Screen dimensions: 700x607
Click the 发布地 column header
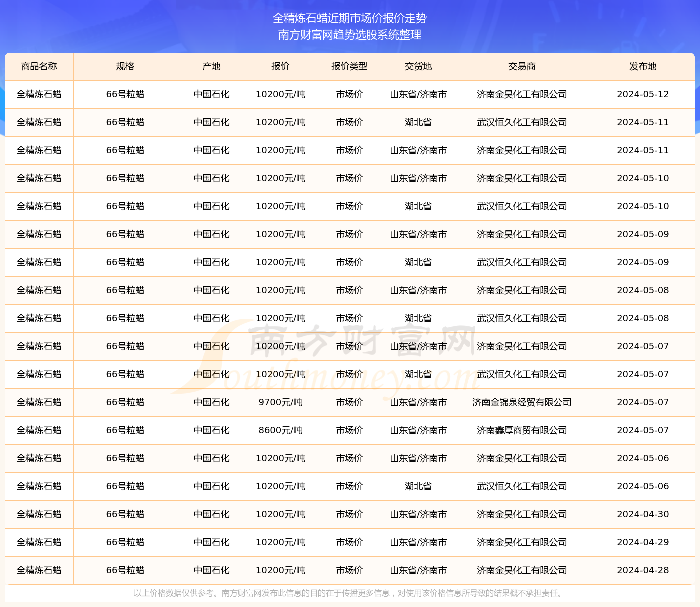(x=643, y=66)
